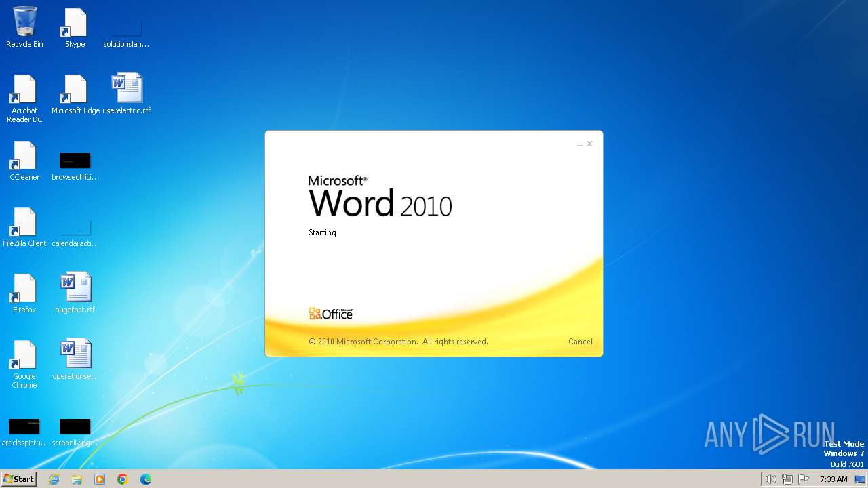Select the operationse document icon
Screen dimensions: 868x488
[x=75, y=359]
